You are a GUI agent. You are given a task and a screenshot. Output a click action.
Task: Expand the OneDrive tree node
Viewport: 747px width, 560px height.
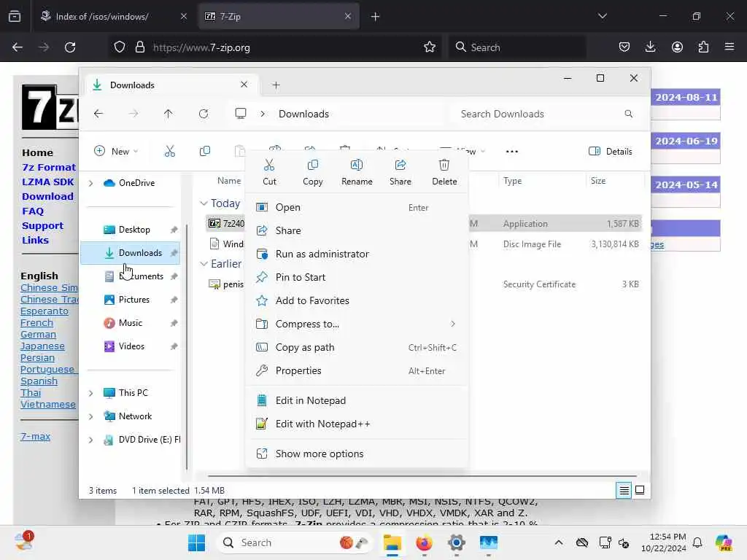[91, 183]
